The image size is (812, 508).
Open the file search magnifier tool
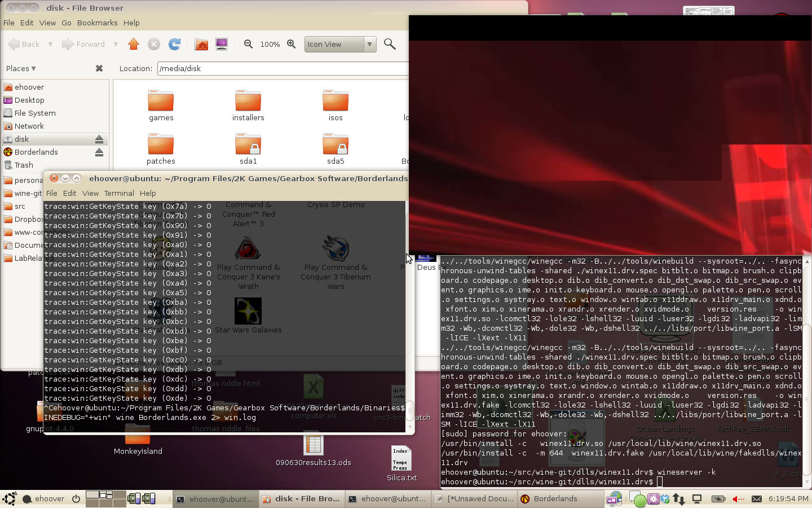point(390,44)
